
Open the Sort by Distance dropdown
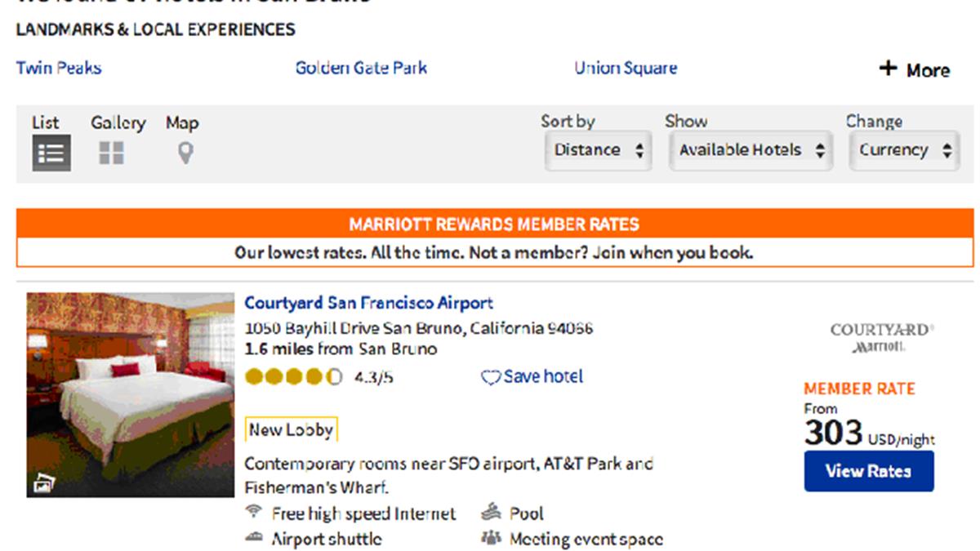[599, 151]
